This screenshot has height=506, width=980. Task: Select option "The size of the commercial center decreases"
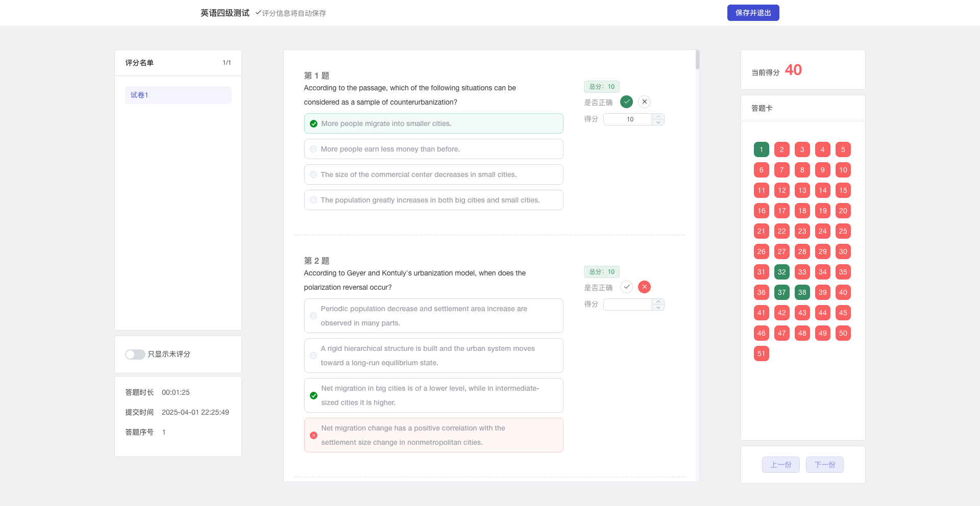(433, 174)
